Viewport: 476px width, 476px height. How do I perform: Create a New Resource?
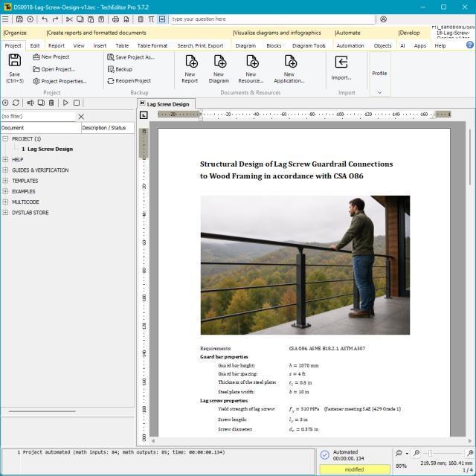251,69
